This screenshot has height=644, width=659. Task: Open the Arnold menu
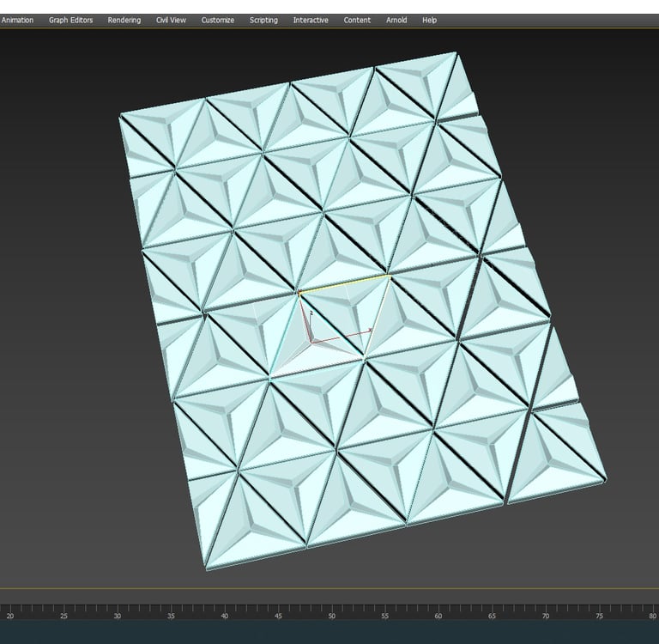click(x=396, y=20)
